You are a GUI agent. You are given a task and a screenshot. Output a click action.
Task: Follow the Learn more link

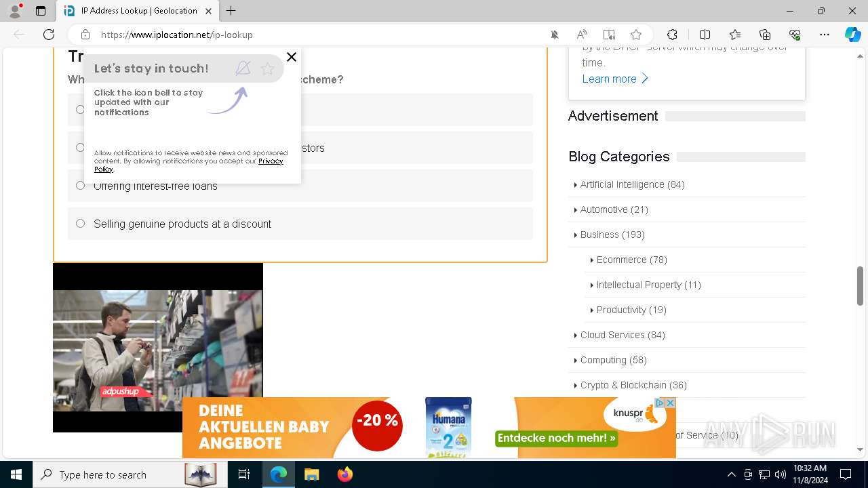(615, 79)
